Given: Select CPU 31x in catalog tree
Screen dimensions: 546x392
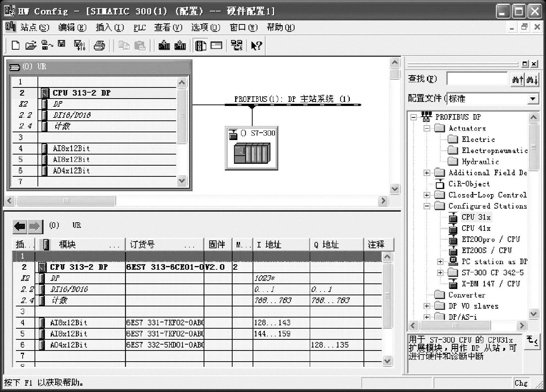Looking at the screenshot, I should 476,217.
